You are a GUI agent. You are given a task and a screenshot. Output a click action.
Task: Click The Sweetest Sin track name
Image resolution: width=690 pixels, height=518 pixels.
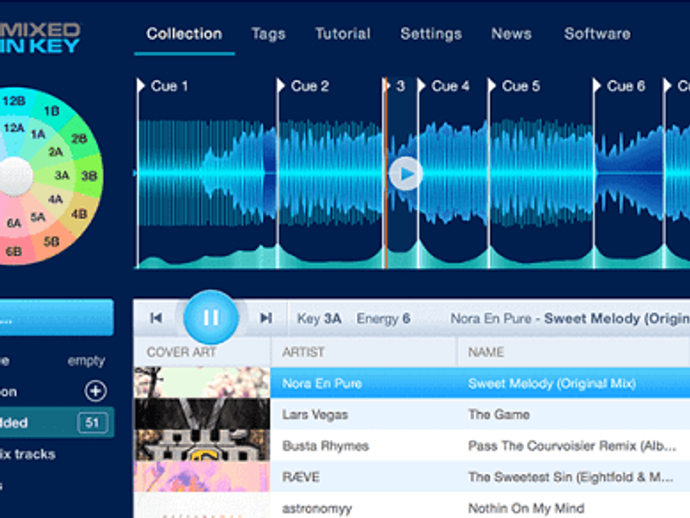tap(570, 477)
